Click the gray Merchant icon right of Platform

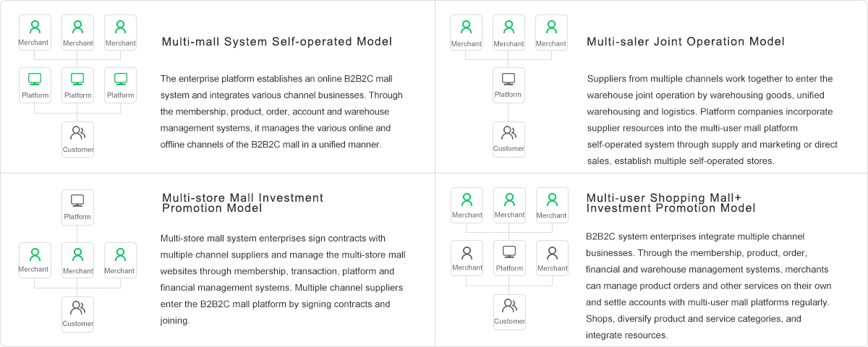tap(552, 258)
